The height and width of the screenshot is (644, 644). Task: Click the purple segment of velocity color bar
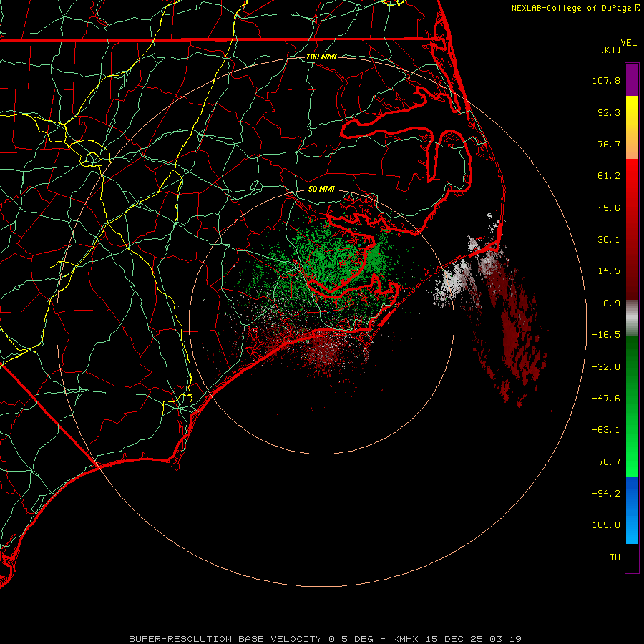click(x=632, y=80)
